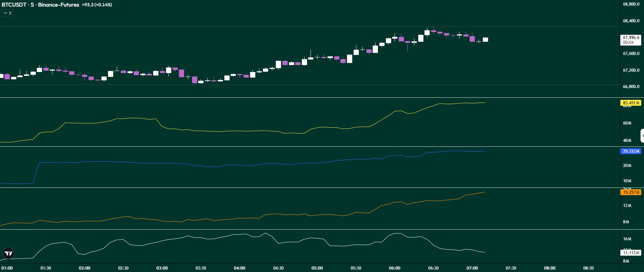Viewport: 644px width, 272px height.
Task: Click the orange 15.257M value label
Action: 631,192
